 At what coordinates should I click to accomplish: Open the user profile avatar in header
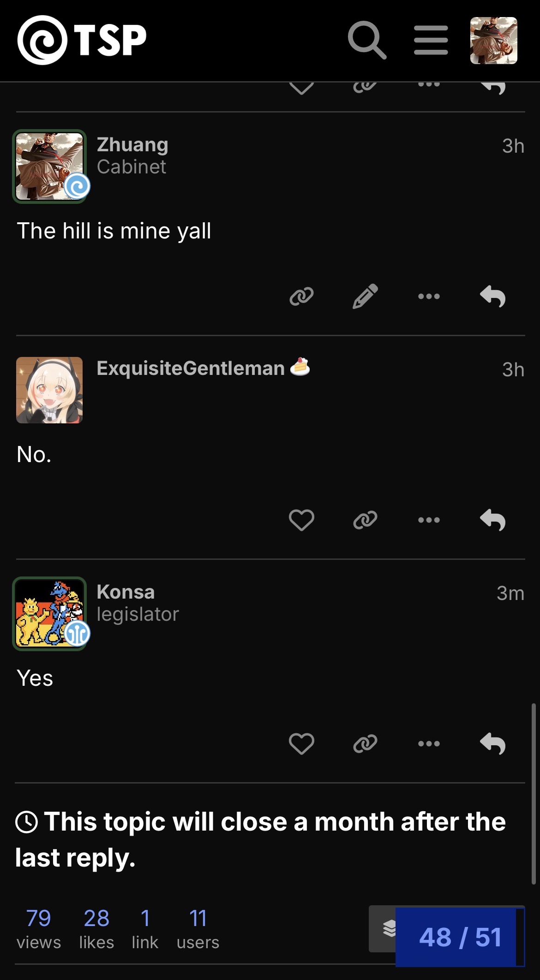[493, 40]
